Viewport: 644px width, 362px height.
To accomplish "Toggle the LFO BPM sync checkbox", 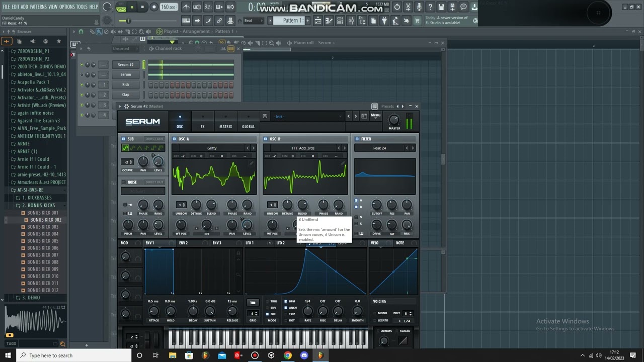I will point(286,301).
